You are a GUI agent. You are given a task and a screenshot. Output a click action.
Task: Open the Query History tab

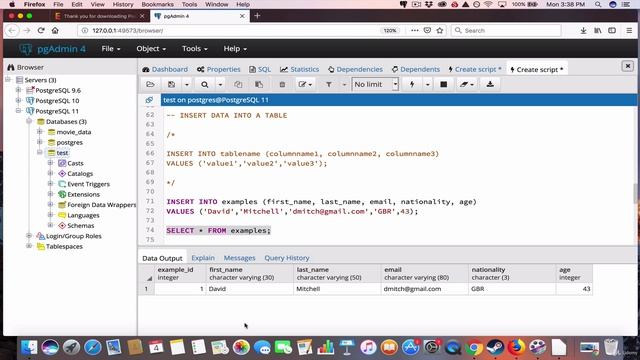pos(287,258)
